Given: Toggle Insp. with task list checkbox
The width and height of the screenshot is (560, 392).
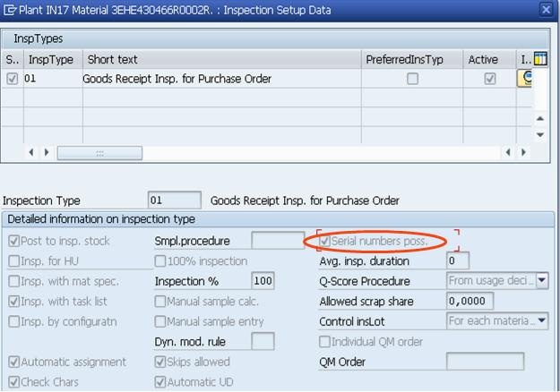Looking at the screenshot, I should point(13,302).
